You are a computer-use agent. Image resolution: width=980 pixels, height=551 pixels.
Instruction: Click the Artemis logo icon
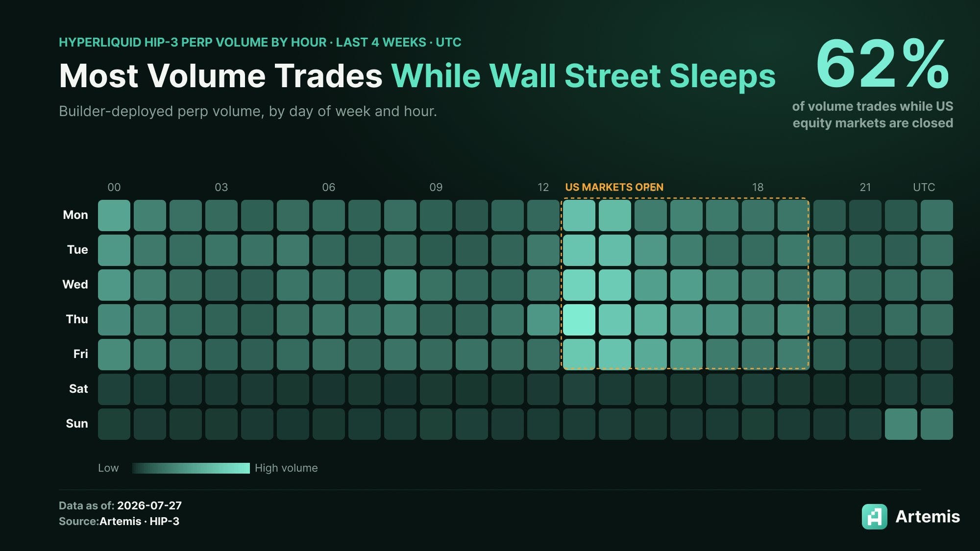(874, 517)
